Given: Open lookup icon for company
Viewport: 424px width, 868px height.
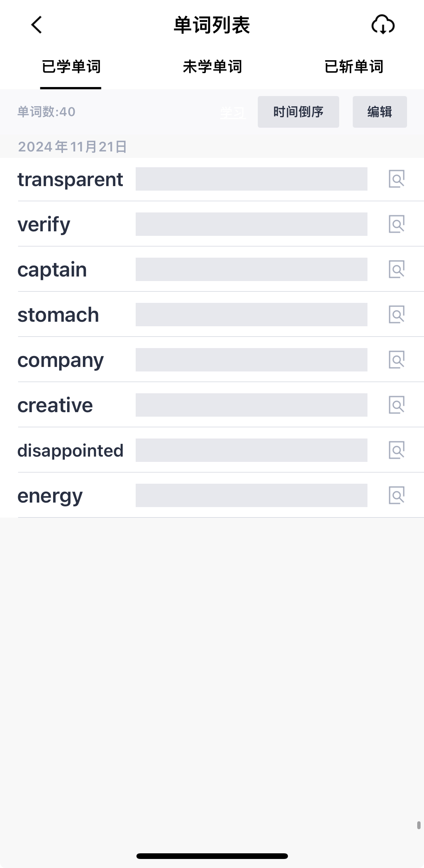Looking at the screenshot, I should (396, 360).
